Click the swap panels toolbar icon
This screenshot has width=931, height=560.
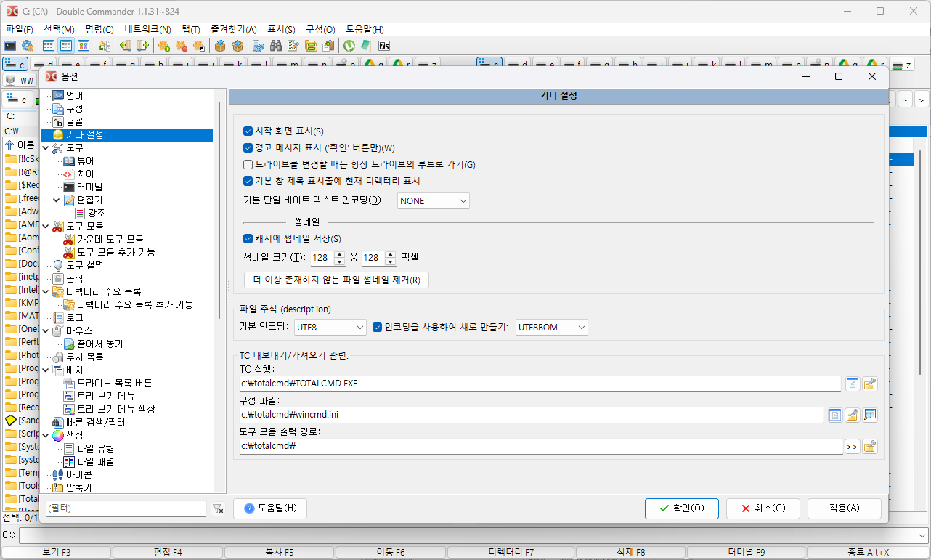click(104, 46)
